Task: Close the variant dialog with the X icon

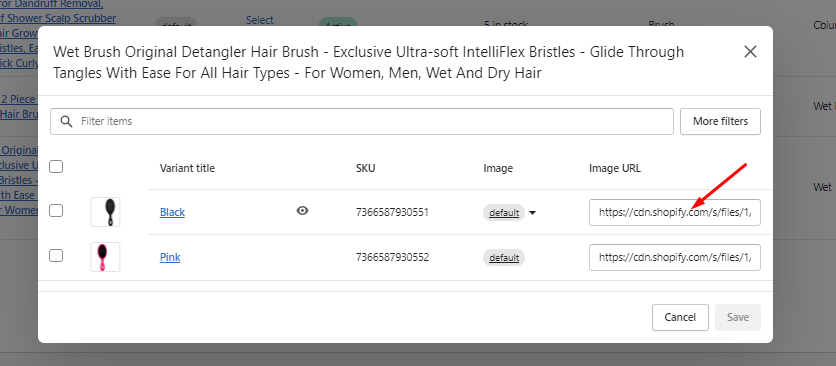Action: (750, 52)
